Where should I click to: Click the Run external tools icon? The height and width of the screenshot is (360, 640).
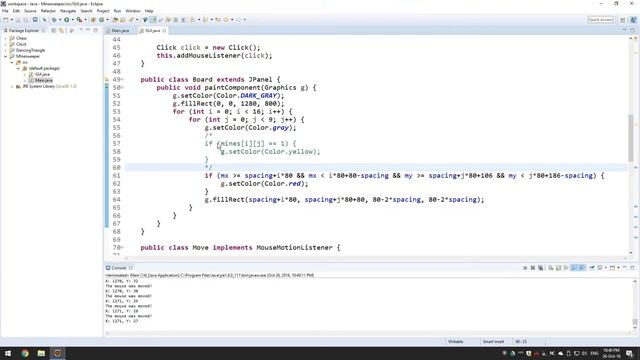click(x=79, y=20)
